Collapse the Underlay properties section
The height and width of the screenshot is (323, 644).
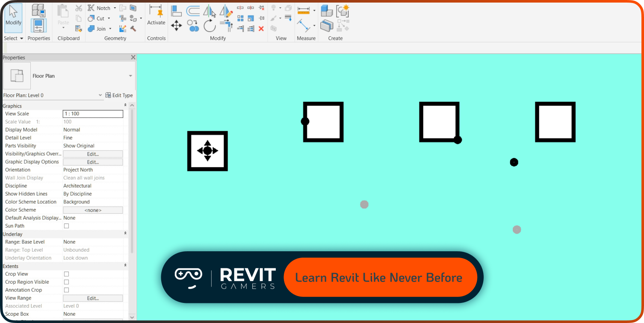tap(125, 234)
